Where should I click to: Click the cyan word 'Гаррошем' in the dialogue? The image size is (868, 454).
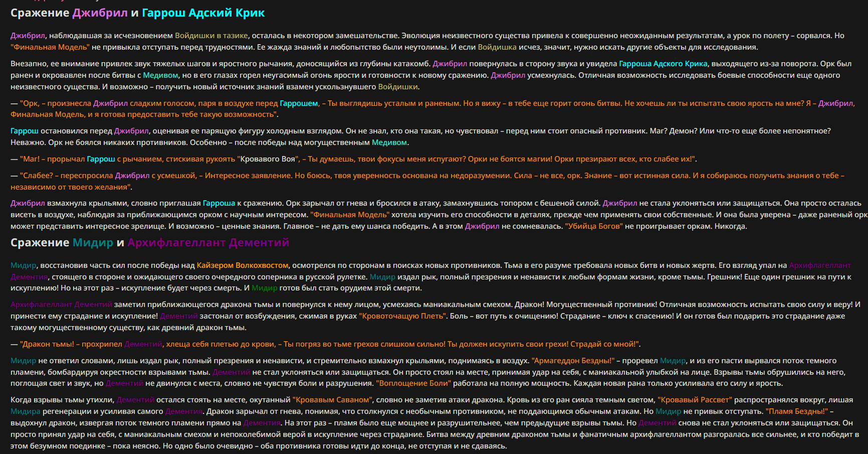click(299, 103)
